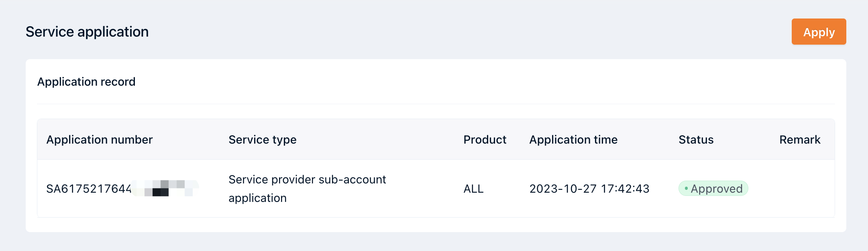The image size is (868, 251).
Task: Click the Application number column header
Action: pos(100,140)
